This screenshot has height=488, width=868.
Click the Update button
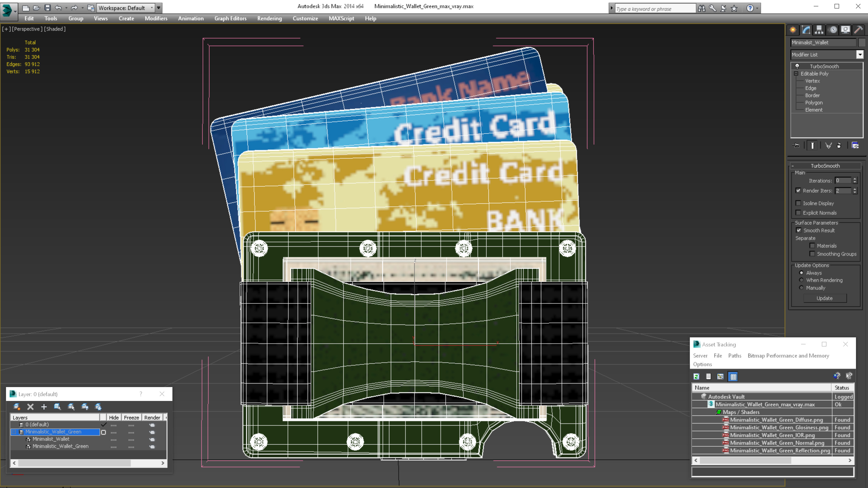(825, 298)
